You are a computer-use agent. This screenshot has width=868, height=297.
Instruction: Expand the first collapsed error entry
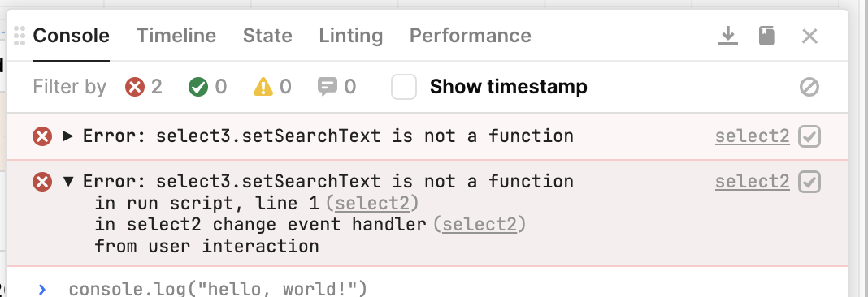(68, 136)
